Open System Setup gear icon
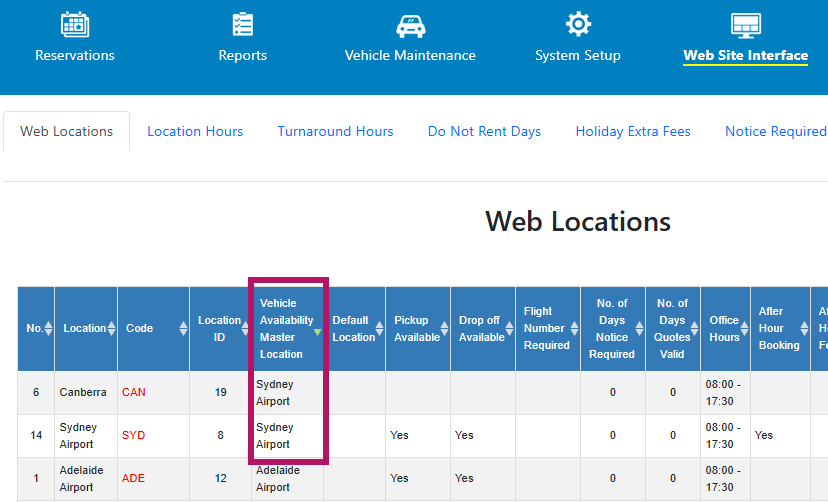Image resolution: width=828 pixels, height=502 pixels. (578, 25)
